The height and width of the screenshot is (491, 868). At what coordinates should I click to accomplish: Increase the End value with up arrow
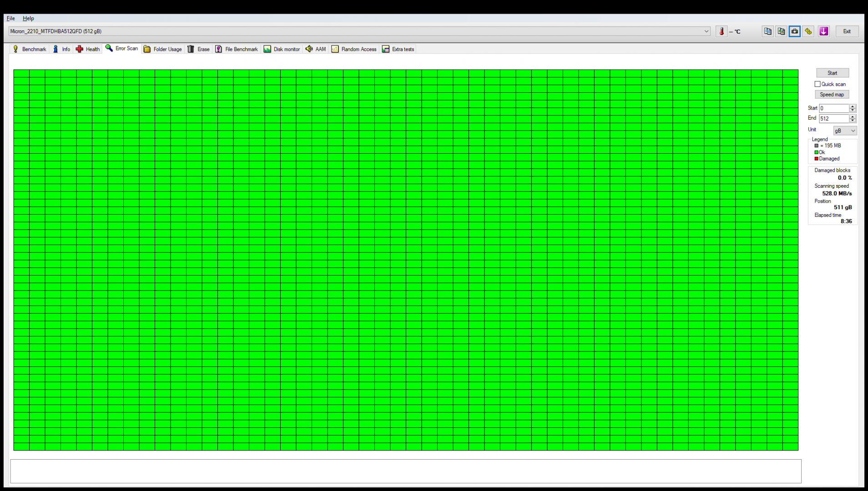coord(853,116)
